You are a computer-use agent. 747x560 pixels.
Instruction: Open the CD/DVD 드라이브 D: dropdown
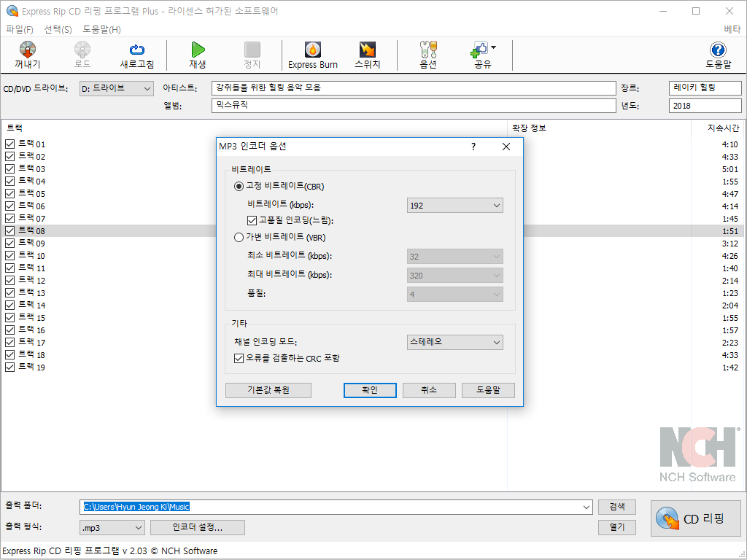pos(116,88)
